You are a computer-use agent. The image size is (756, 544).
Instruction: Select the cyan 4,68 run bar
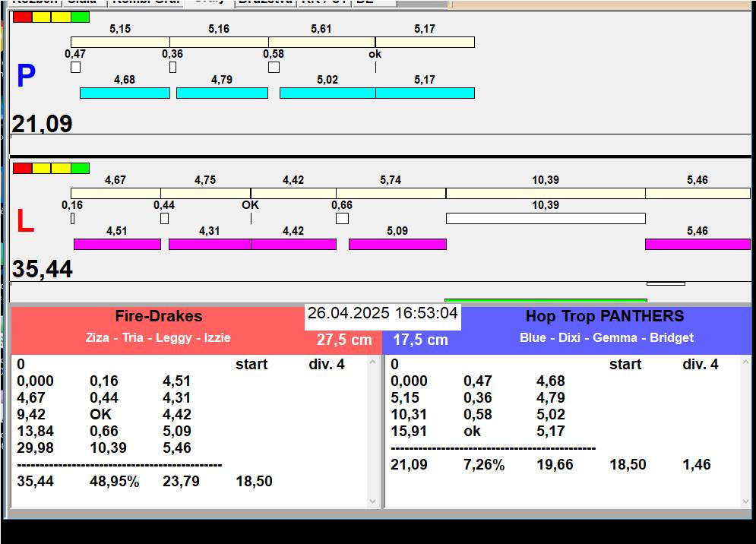125,93
